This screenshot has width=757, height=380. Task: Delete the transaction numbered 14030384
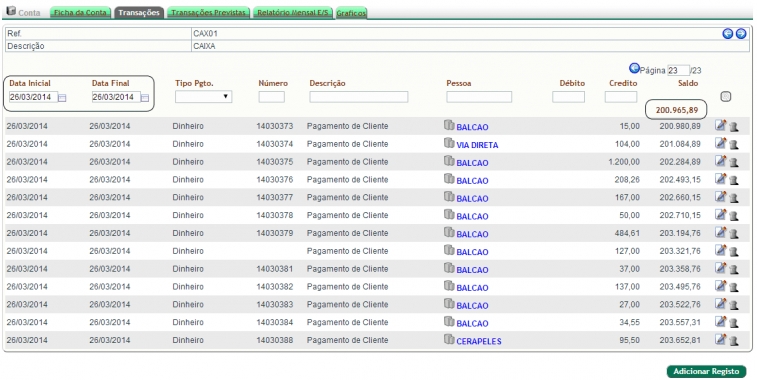pos(734,323)
